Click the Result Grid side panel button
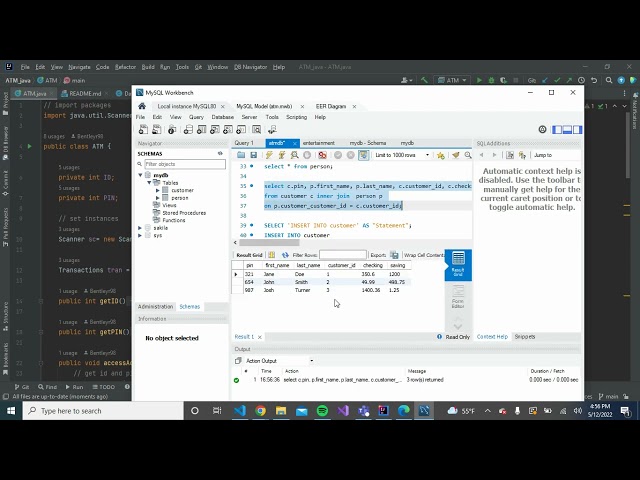 tap(458, 265)
